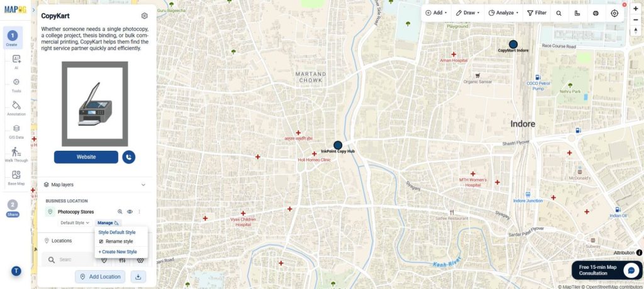The width and height of the screenshot is (644, 289).
Task: Zoom out on the map
Action: [636, 19]
